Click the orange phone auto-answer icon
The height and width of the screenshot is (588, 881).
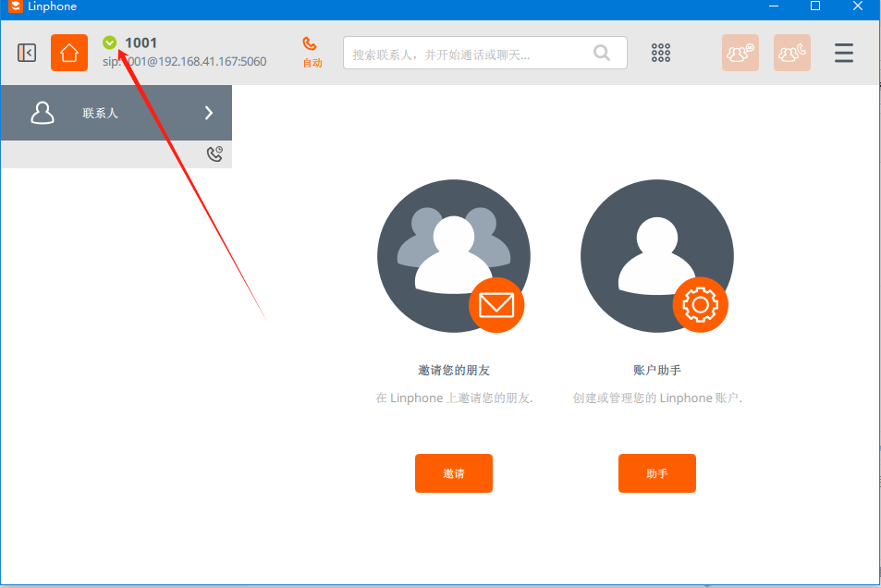point(310,43)
